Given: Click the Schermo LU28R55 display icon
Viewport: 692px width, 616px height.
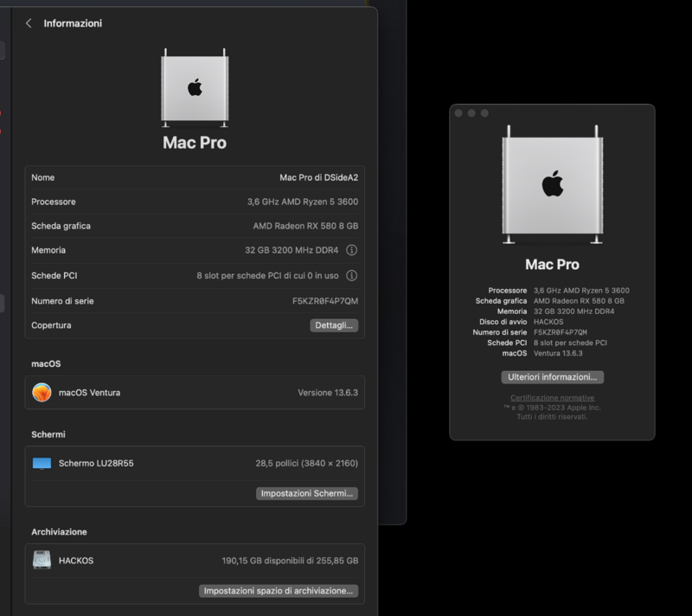Looking at the screenshot, I should 42,464.
